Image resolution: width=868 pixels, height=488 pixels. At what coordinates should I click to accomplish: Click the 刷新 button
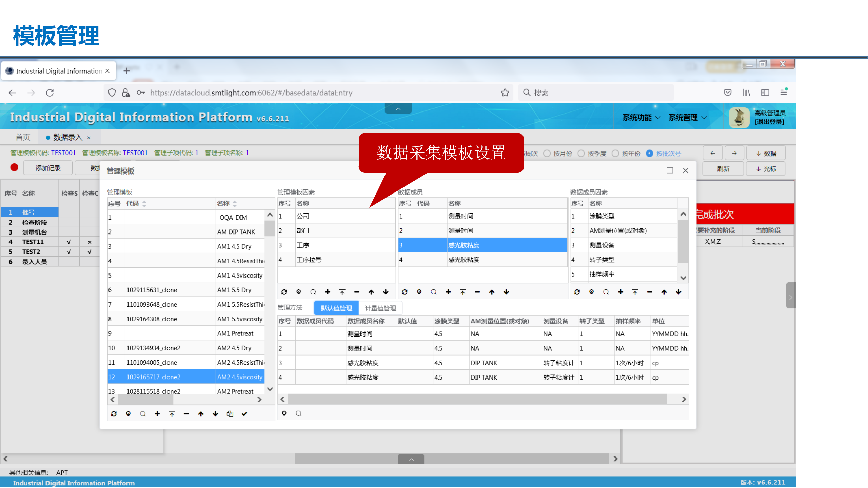[723, 169]
